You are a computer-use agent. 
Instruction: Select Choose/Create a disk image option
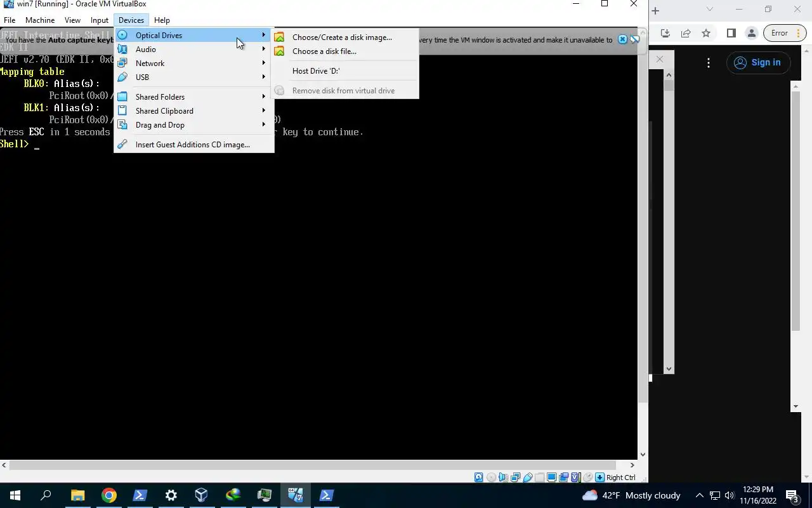(x=345, y=37)
